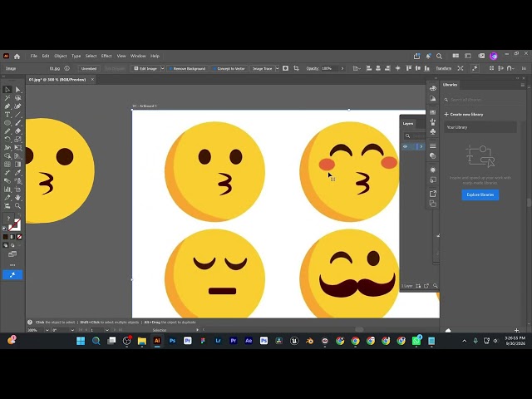Set paint mode to None

(x=19, y=237)
